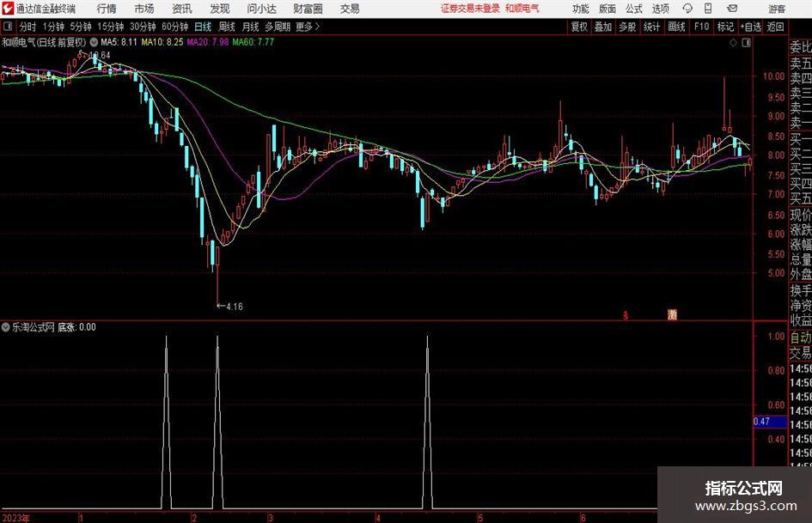Viewport: 812px width, 523px height.
Task: Click the MA60: 7.77 indicator value
Action: coord(253,42)
